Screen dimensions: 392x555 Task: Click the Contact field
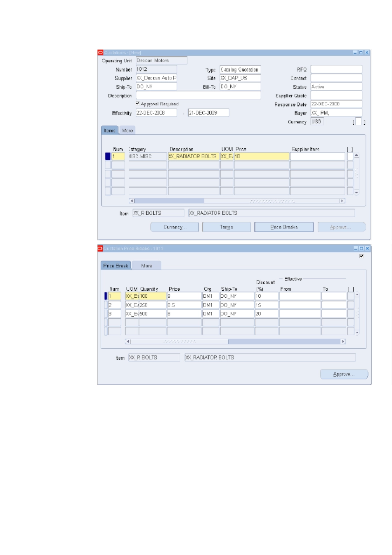point(336,78)
